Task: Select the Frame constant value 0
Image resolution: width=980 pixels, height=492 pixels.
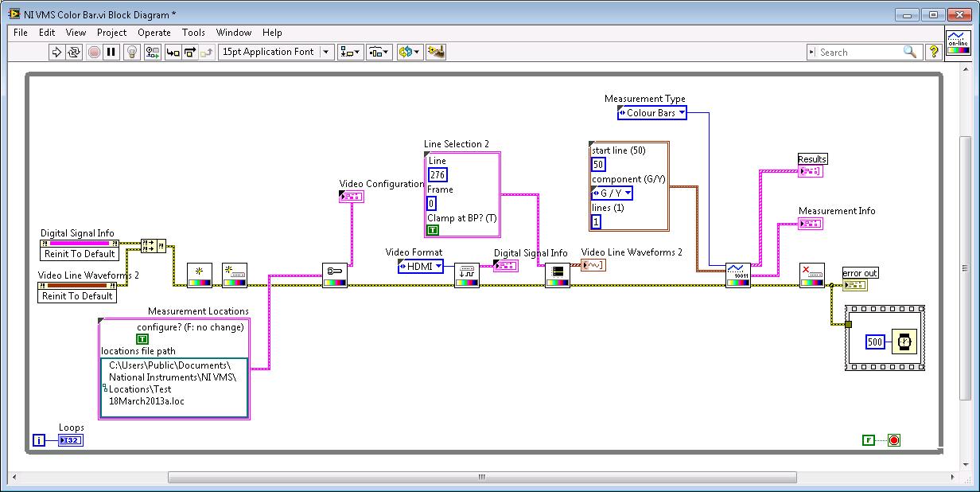Action: [x=431, y=203]
